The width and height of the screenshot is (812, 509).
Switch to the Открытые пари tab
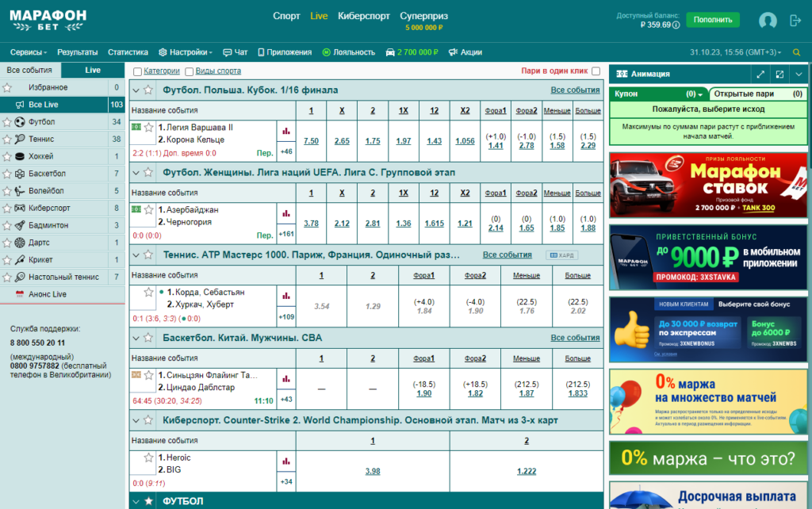click(757, 94)
